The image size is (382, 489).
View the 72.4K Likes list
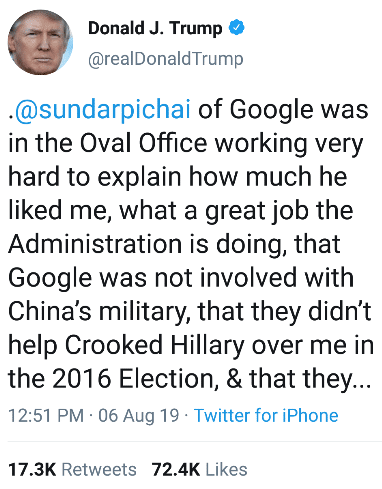pyautogui.click(x=199, y=469)
